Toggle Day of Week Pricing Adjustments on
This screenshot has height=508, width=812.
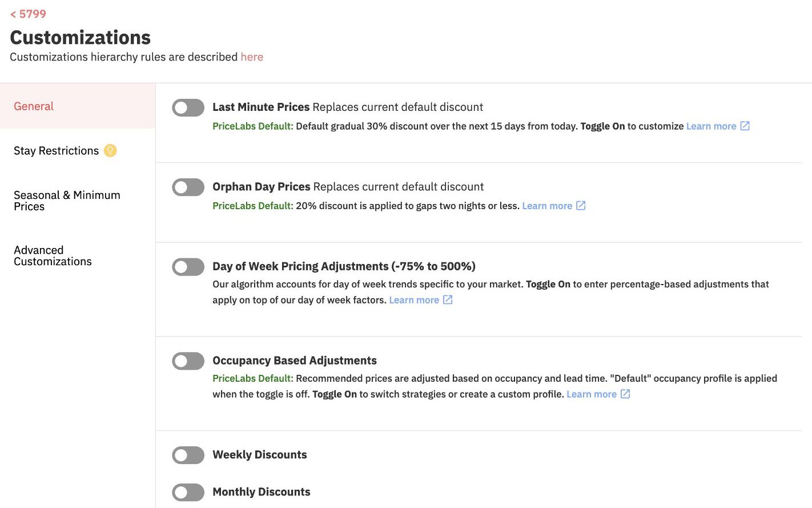pos(188,267)
